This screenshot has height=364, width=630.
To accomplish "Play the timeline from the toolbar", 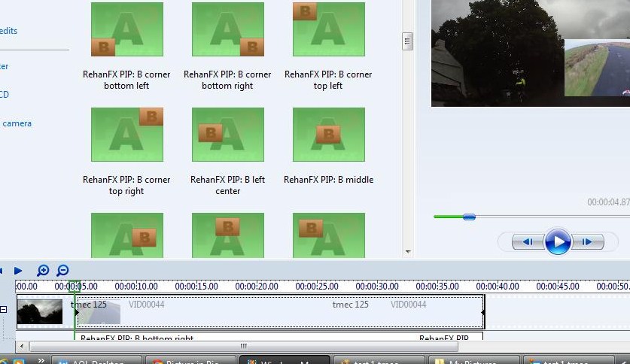I will click(x=18, y=271).
